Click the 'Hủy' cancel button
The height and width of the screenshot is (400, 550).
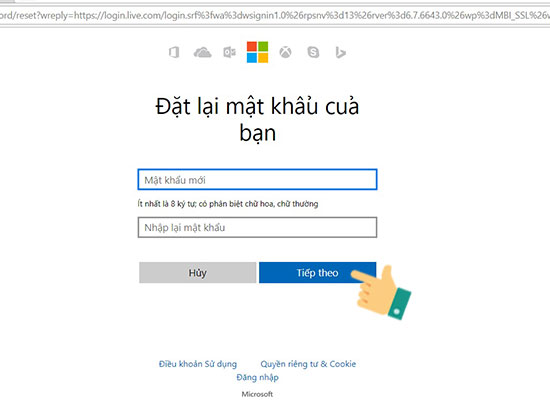click(x=197, y=273)
